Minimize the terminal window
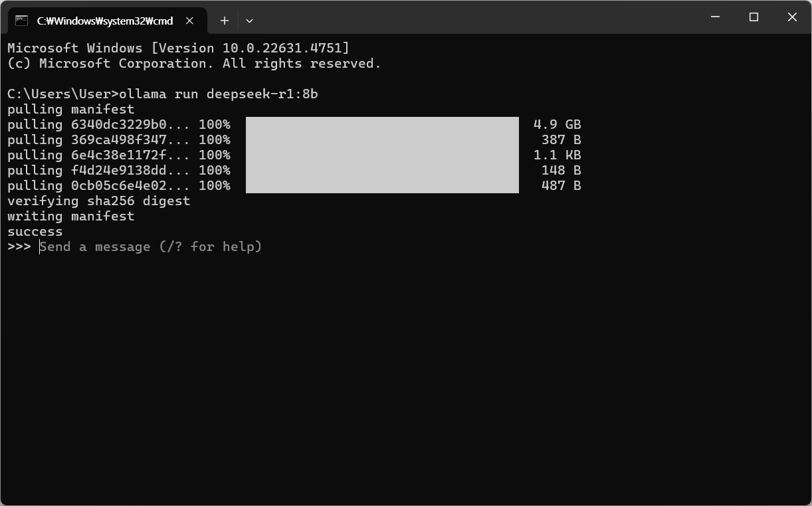 tap(716, 17)
